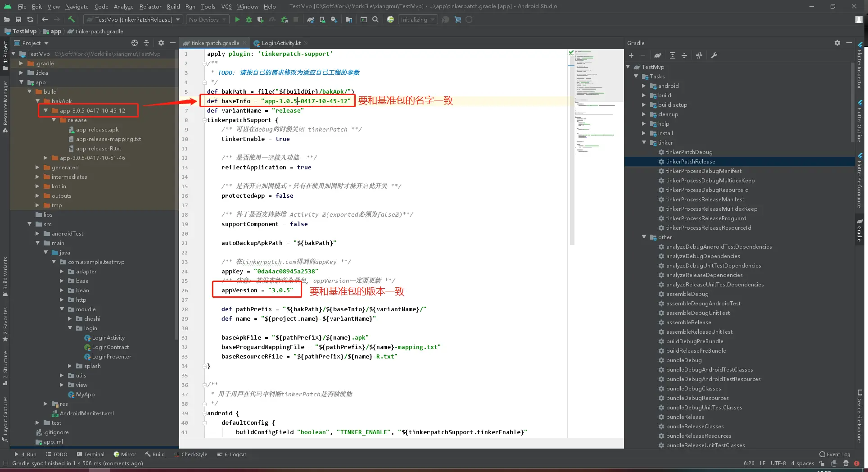Run the app with the green play icon
The height and width of the screenshot is (472, 868).
(237, 19)
